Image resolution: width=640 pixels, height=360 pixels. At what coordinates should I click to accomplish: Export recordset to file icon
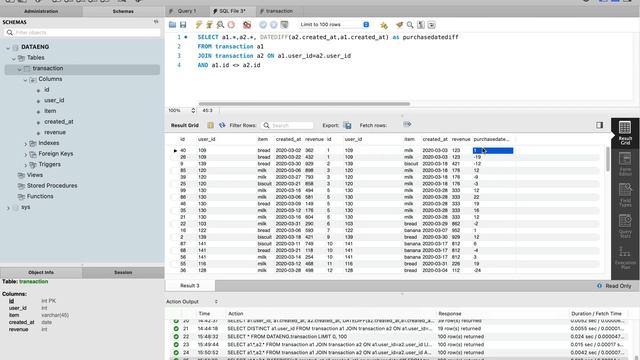(347, 125)
